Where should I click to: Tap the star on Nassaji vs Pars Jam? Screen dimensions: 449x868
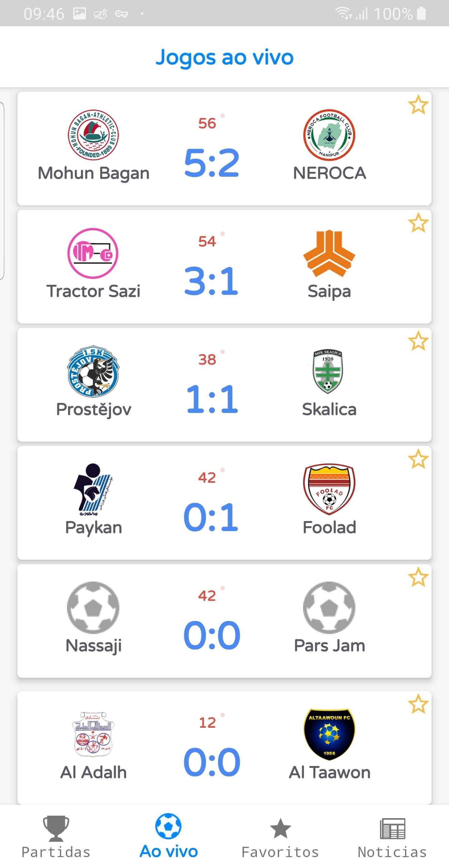pyautogui.click(x=418, y=577)
